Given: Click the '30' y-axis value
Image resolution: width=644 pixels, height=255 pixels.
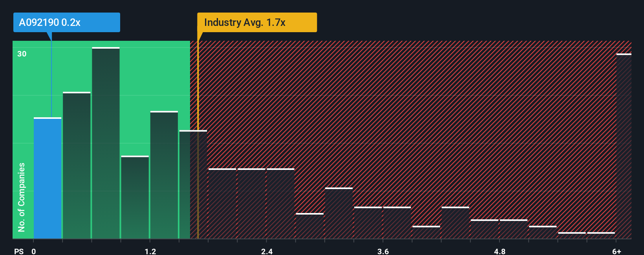Looking at the screenshot, I should 22,54.
